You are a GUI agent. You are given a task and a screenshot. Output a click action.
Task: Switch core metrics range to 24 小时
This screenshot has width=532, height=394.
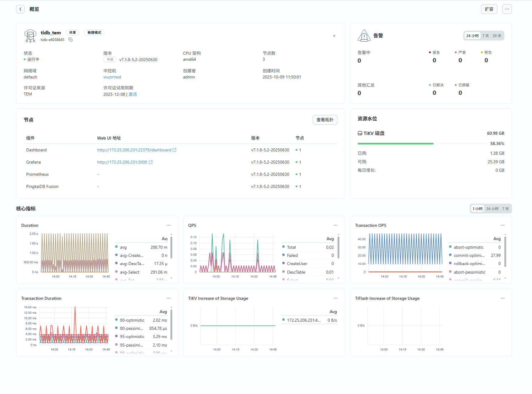[x=492, y=209]
